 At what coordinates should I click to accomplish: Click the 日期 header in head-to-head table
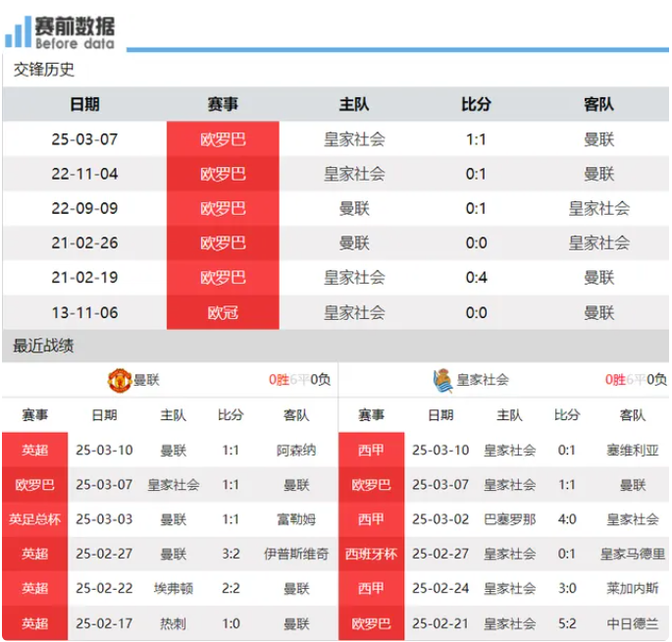click(x=84, y=104)
